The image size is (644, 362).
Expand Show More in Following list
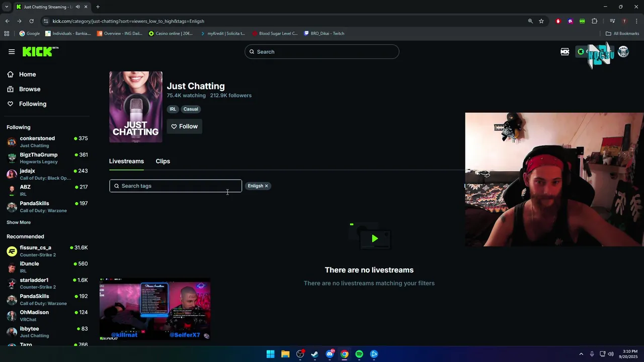coord(19,222)
